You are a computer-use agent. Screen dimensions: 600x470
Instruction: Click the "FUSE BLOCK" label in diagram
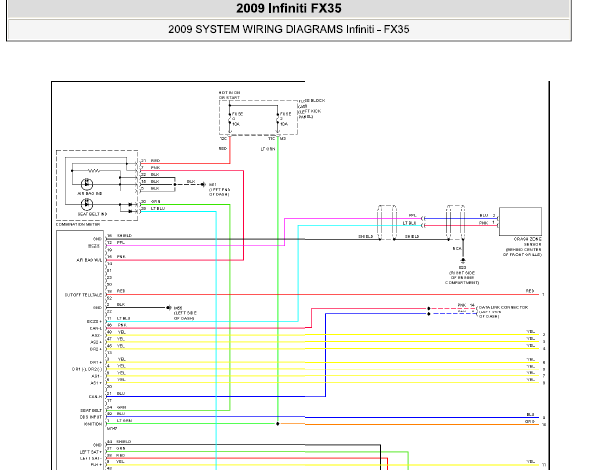(312, 101)
